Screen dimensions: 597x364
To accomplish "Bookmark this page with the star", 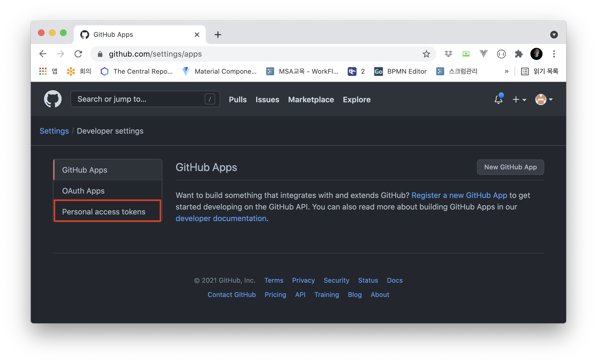I will click(426, 54).
